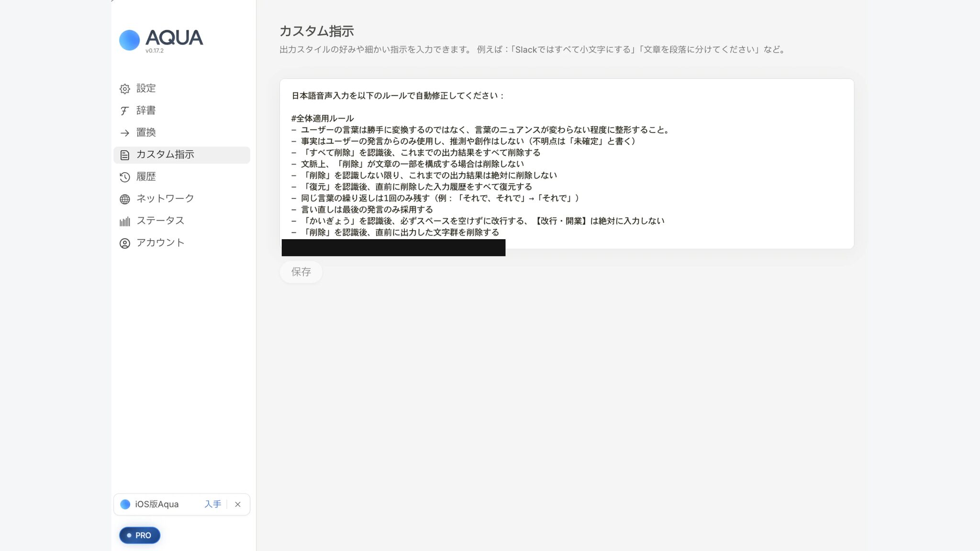Click the globe icon for ネットワーク
Image resolution: width=980 pixels, height=551 pixels.
[124, 199]
